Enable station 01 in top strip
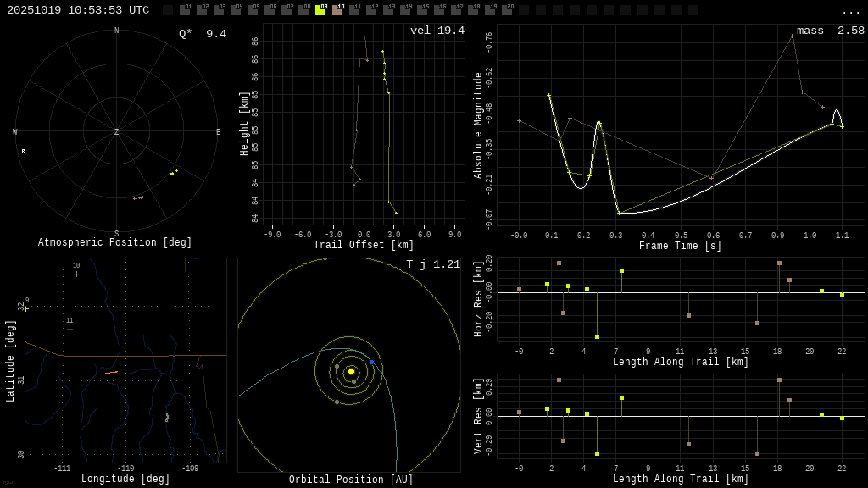This screenshot has width=868, height=488. tap(185, 10)
